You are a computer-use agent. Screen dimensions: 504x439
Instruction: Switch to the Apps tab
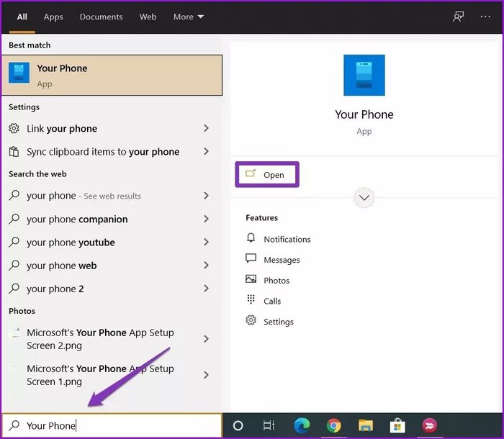click(x=53, y=17)
